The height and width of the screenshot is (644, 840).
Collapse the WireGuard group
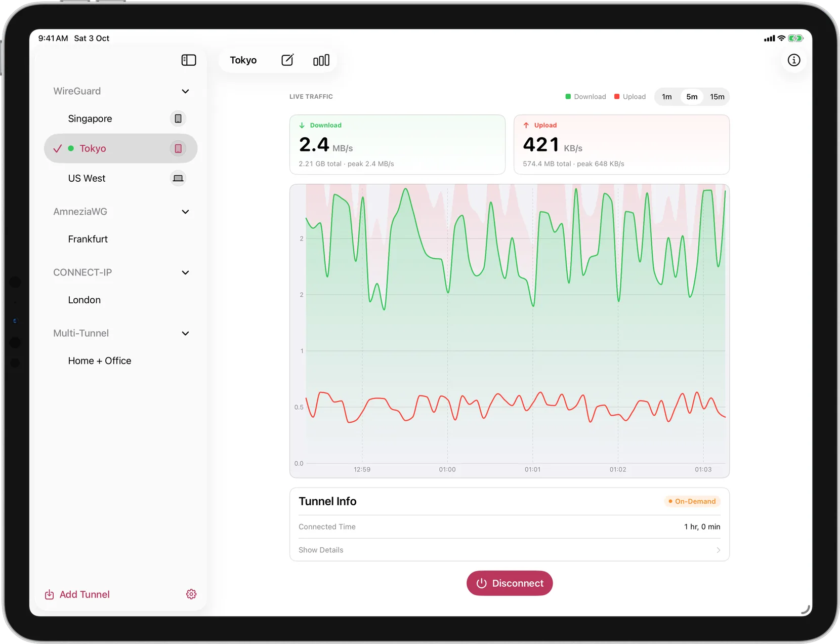pos(185,91)
